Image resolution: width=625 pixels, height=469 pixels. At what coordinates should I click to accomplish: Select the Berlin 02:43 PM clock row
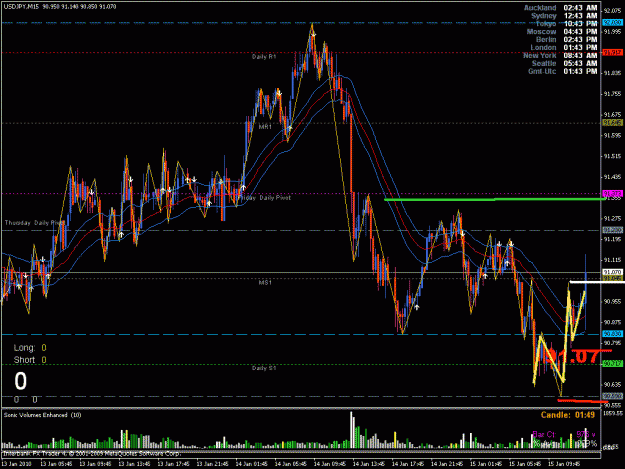click(x=566, y=39)
